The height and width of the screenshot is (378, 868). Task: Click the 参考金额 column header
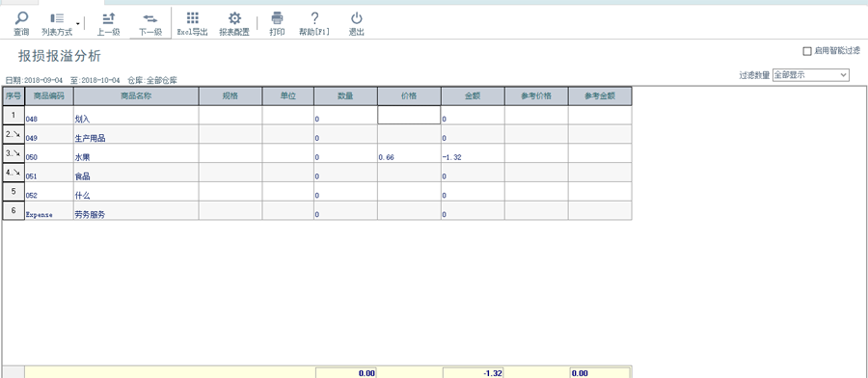coord(600,95)
